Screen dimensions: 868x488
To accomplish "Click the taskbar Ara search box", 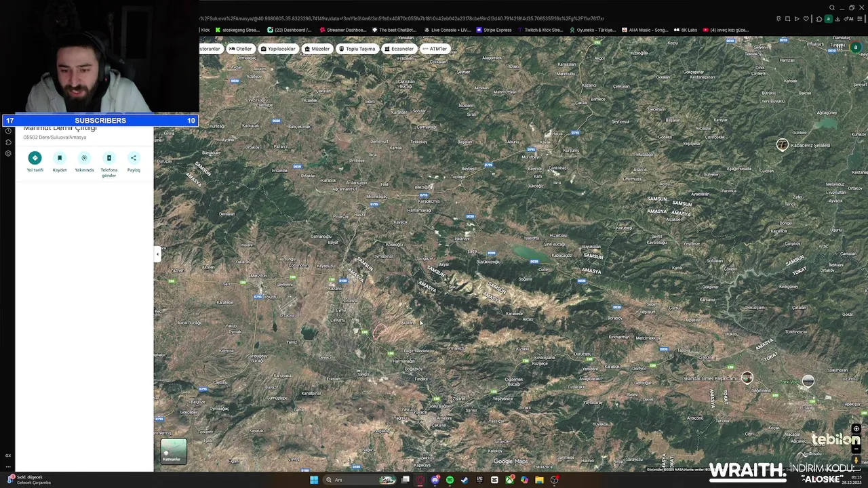I will pos(359,480).
